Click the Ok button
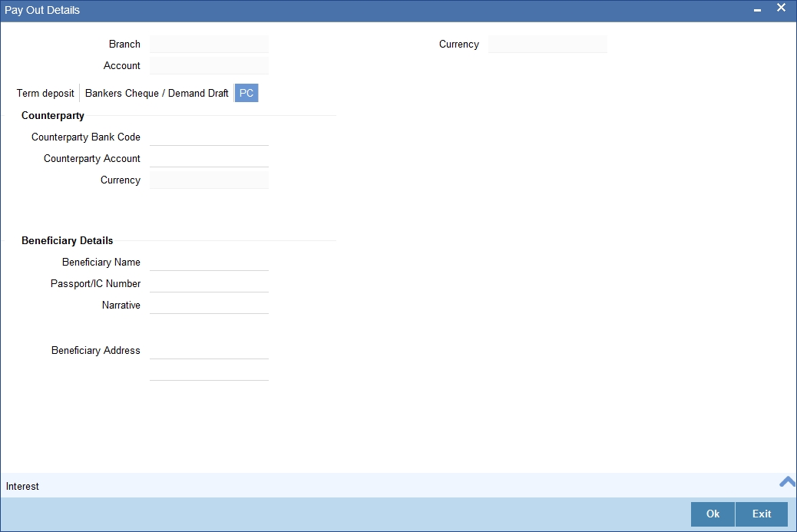Screen dimensions: 797x532 pos(713,514)
